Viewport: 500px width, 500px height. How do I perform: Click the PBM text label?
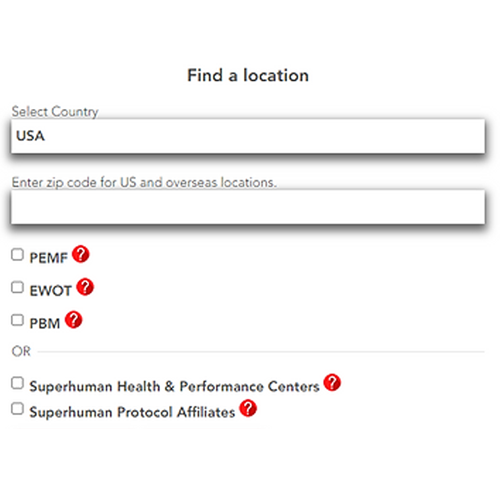(x=45, y=323)
